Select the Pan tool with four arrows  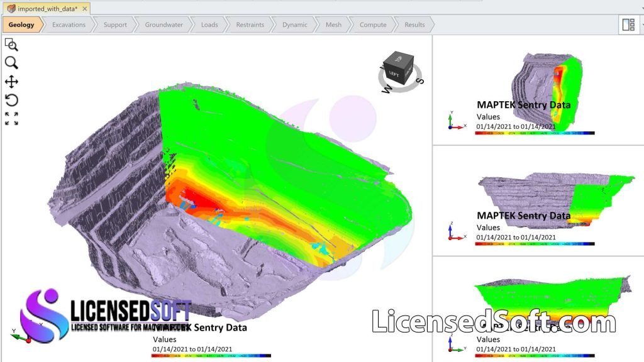11,82
